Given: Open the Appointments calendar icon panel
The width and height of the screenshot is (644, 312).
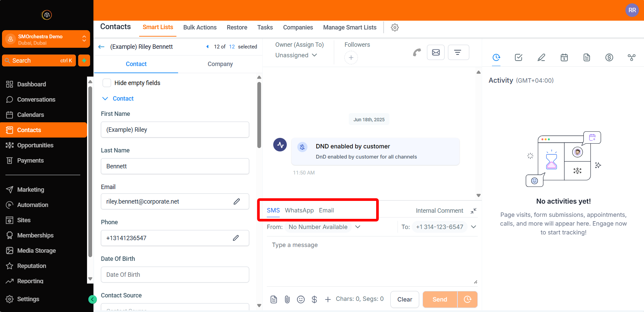Looking at the screenshot, I should (564, 58).
